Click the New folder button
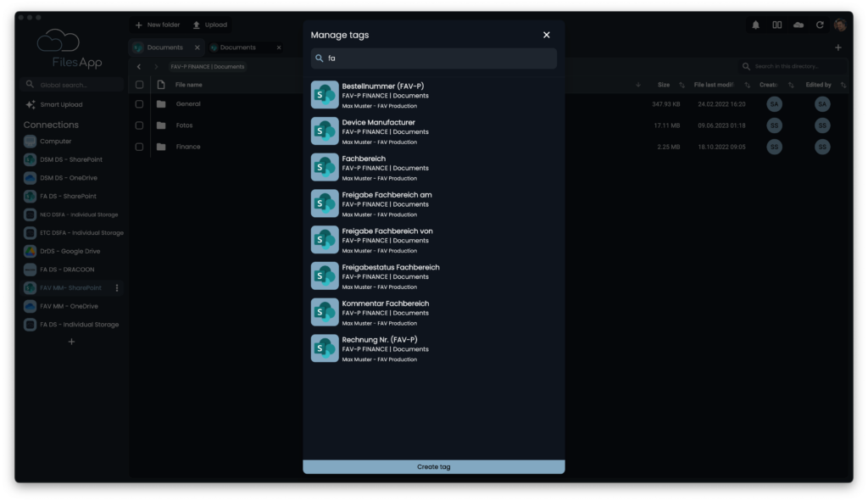The image size is (868, 501). (158, 25)
